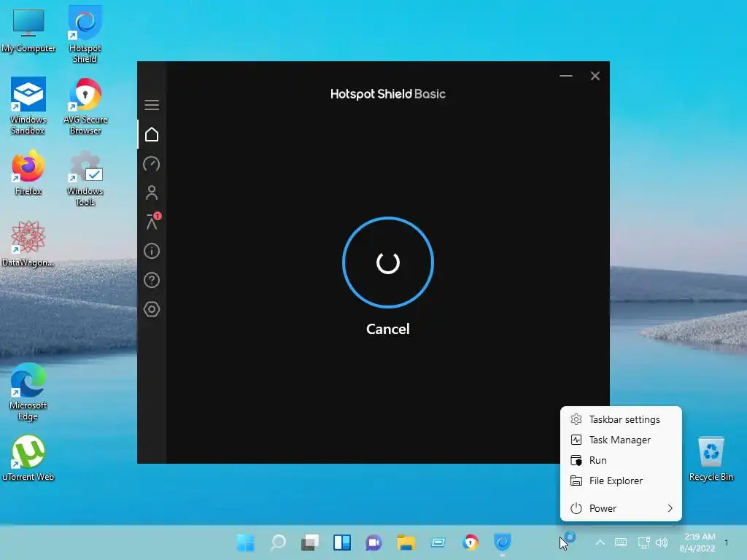Viewport: 747px width, 560px height.
Task: Open the Hotspot Shield hamburger menu
Action: point(152,105)
